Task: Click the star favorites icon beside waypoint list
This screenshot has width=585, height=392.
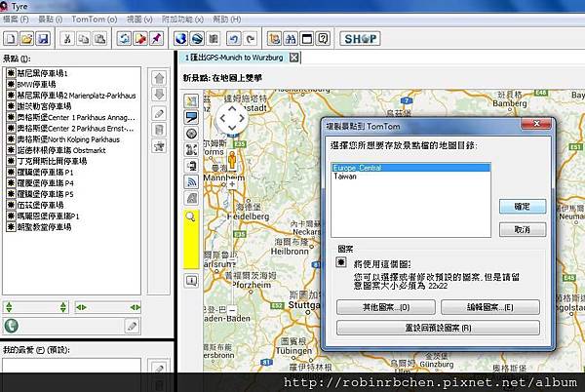Action: pyautogui.click(x=159, y=146)
